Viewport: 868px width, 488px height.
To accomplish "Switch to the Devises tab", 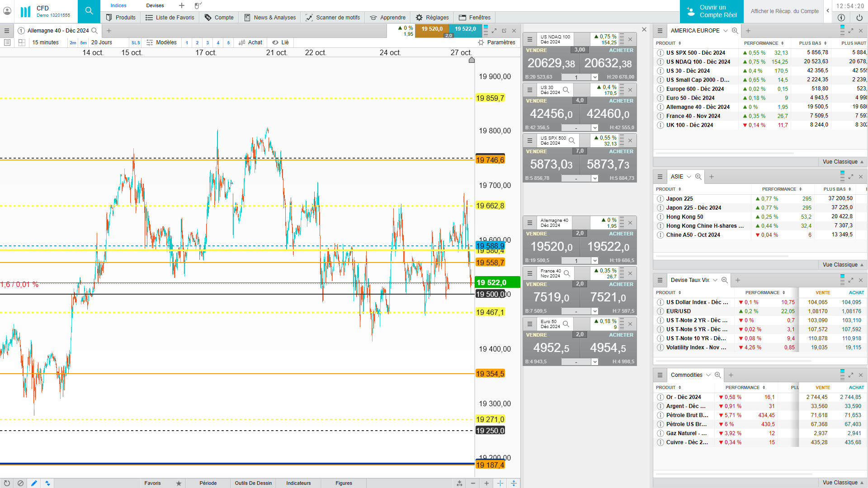I will (155, 5).
